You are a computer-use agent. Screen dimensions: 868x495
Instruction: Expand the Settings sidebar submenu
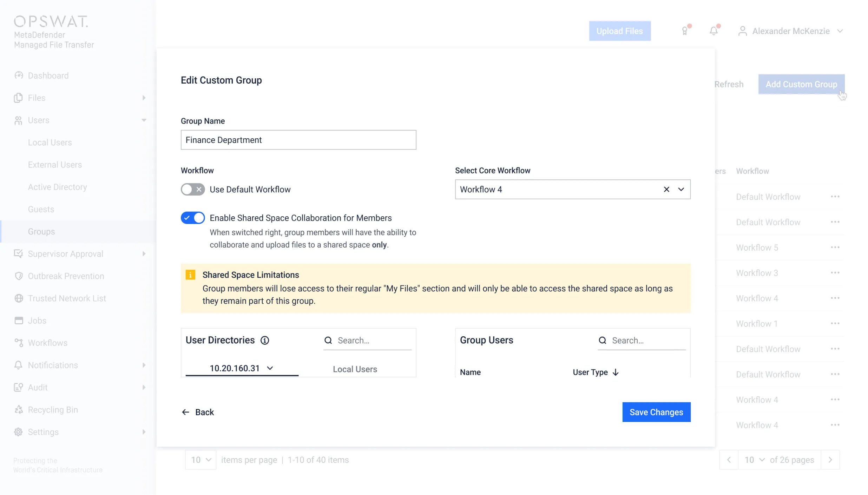click(144, 432)
